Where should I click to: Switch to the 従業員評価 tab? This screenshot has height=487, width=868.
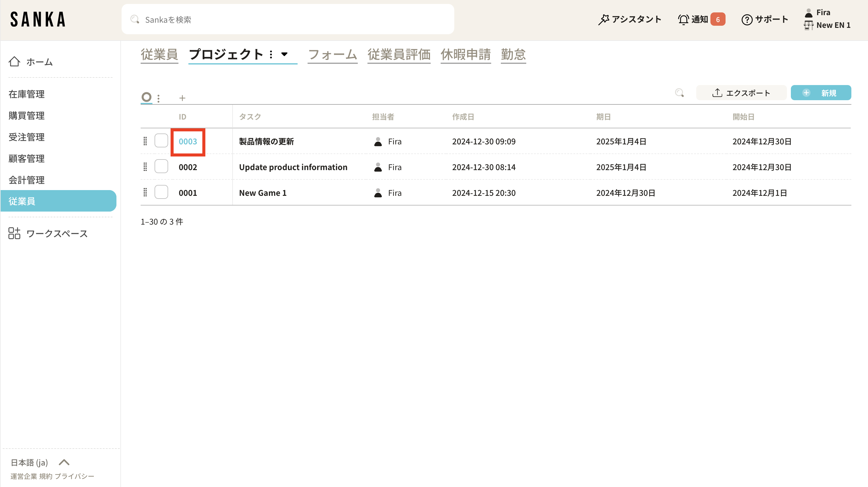pos(399,55)
